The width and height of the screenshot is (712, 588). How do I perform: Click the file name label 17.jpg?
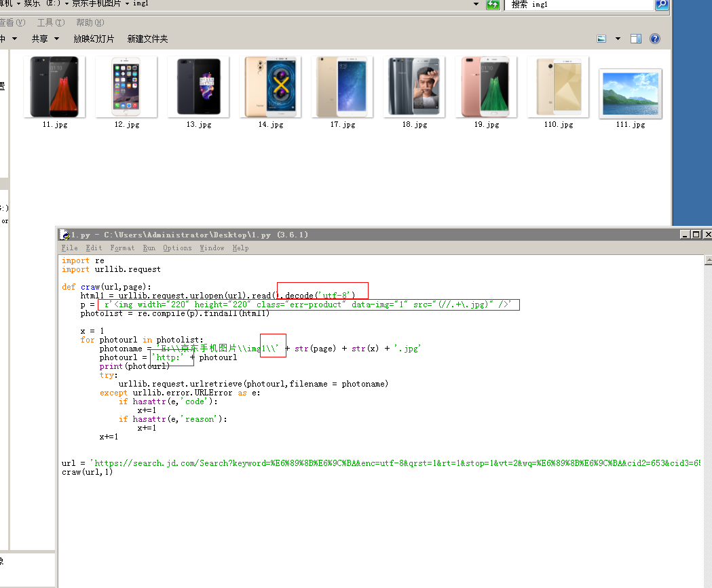[343, 124]
